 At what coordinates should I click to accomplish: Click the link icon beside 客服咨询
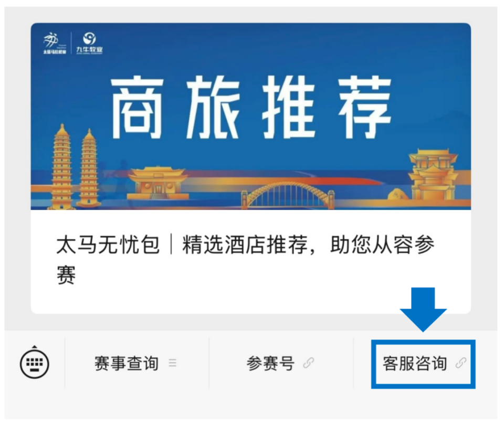pyautogui.click(x=461, y=363)
